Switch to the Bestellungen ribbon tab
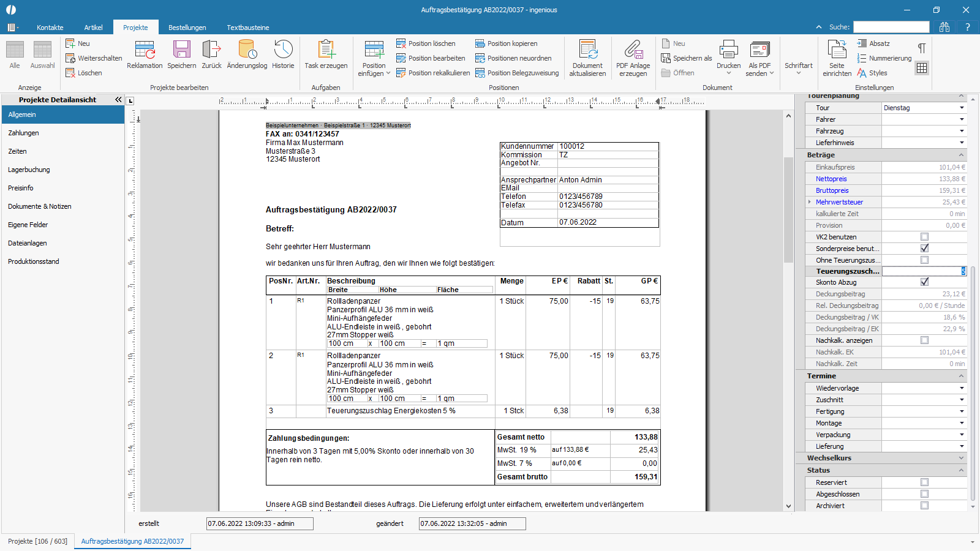The image size is (980, 551). tap(187, 28)
